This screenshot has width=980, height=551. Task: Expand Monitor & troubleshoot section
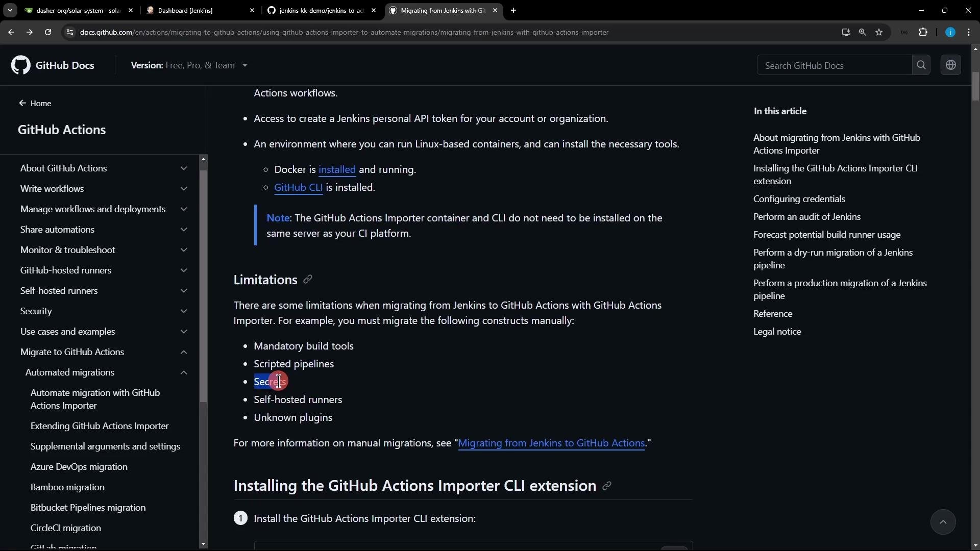click(x=104, y=250)
